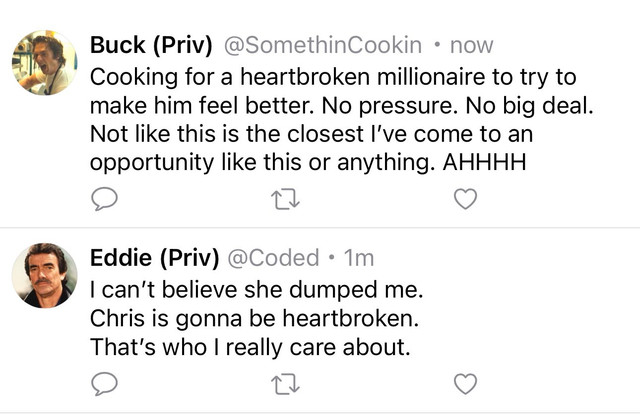Reply to Buck's cooking tweet
This screenshot has width=640, height=414.
pyautogui.click(x=104, y=199)
